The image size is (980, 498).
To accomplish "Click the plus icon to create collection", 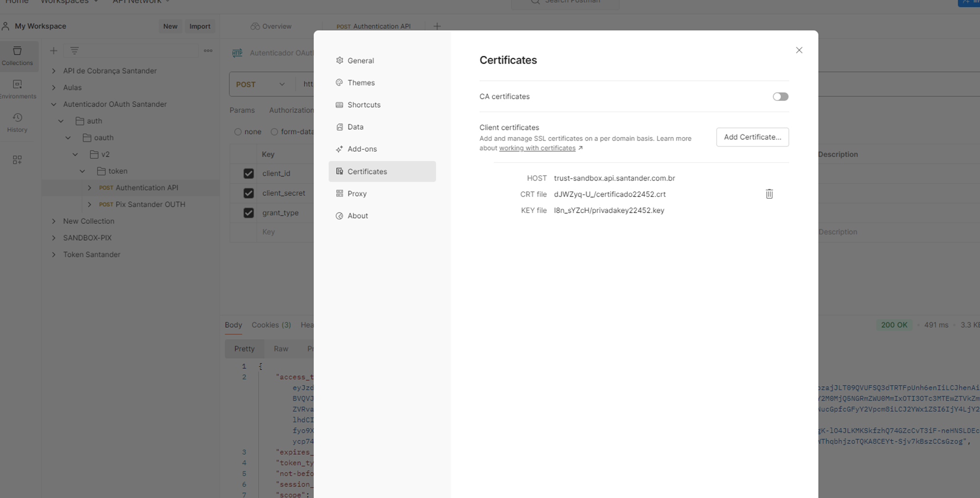I will (x=54, y=50).
